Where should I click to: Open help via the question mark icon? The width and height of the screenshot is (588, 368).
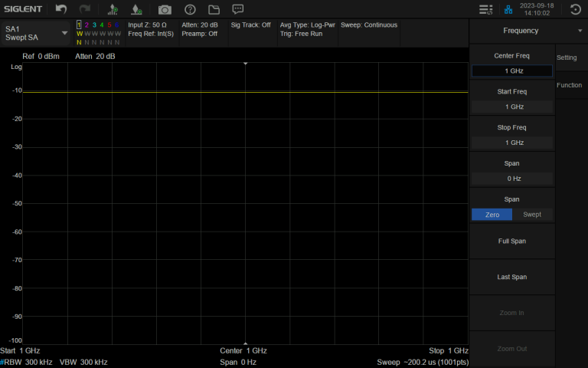pos(190,9)
